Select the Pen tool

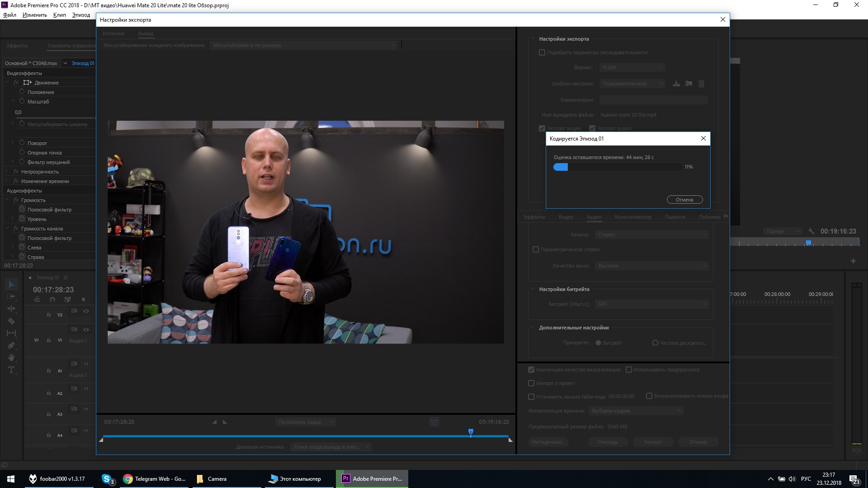(x=12, y=345)
